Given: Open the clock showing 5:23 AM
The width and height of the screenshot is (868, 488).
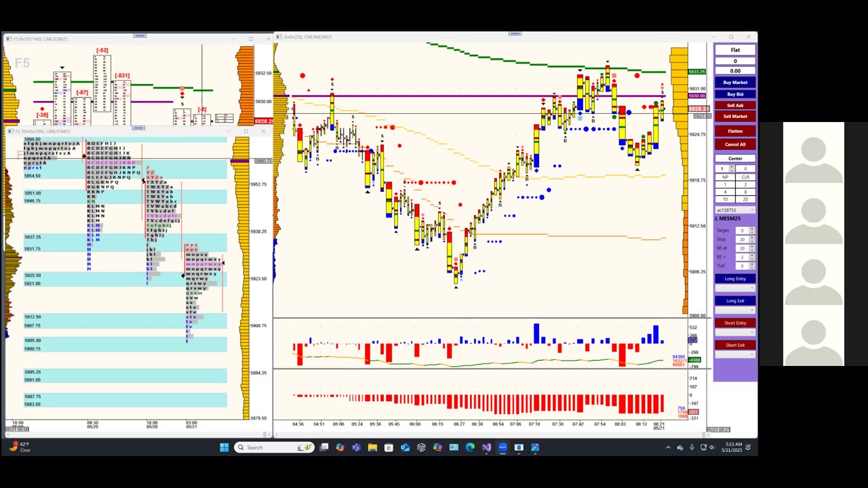Looking at the screenshot, I should pos(732,447).
